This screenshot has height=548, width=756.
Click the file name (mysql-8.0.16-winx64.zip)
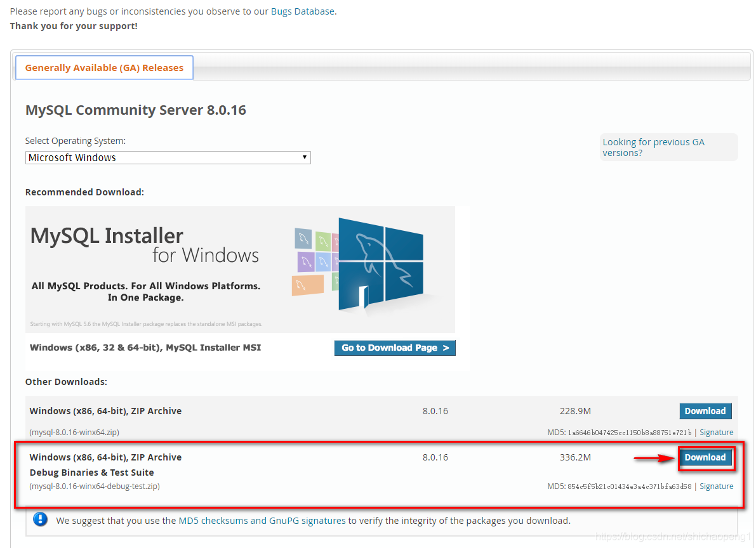click(74, 433)
